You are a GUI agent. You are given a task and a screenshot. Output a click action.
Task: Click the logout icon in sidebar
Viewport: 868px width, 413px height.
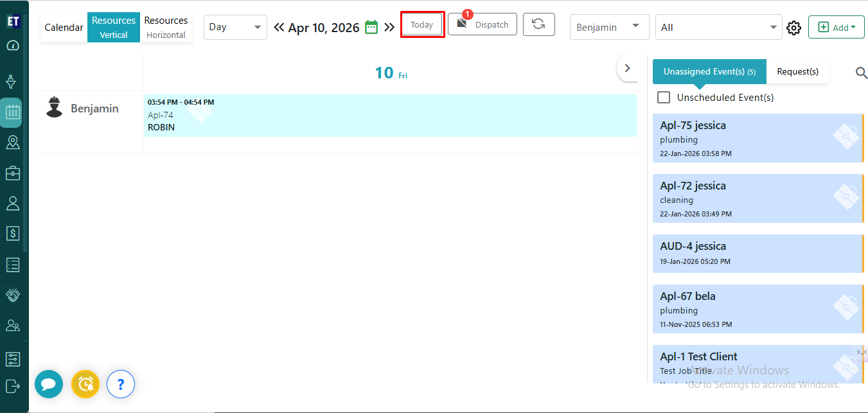tap(13, 386)
